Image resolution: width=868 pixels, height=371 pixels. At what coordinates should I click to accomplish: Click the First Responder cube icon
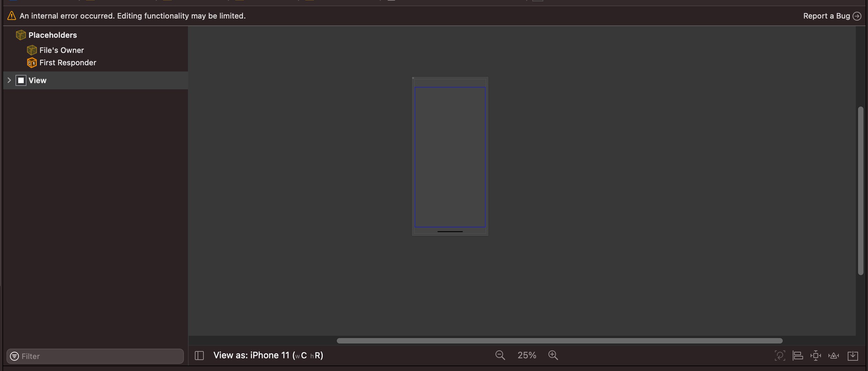click(x=32, y=63)
